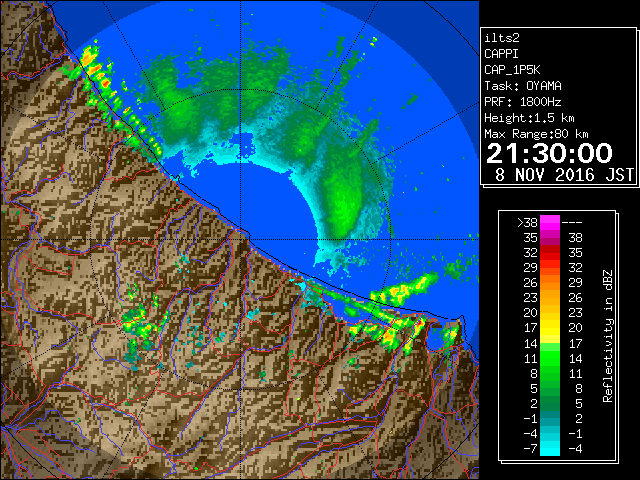Click the "Reflectivity in dBZ" legend title
640x480 pixels.
[608, 336]
